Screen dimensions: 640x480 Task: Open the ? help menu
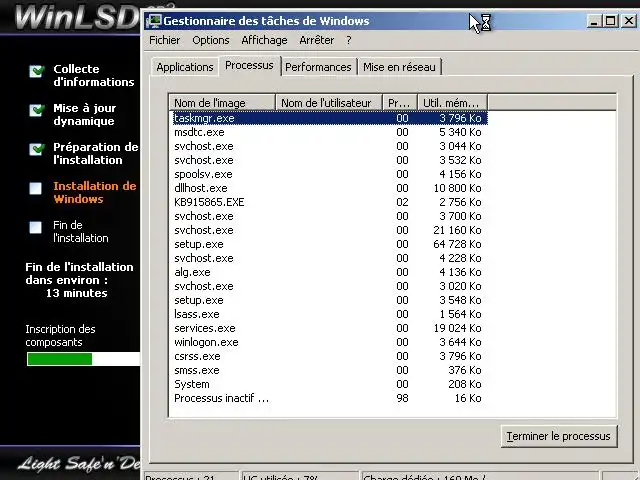point(349,40)
